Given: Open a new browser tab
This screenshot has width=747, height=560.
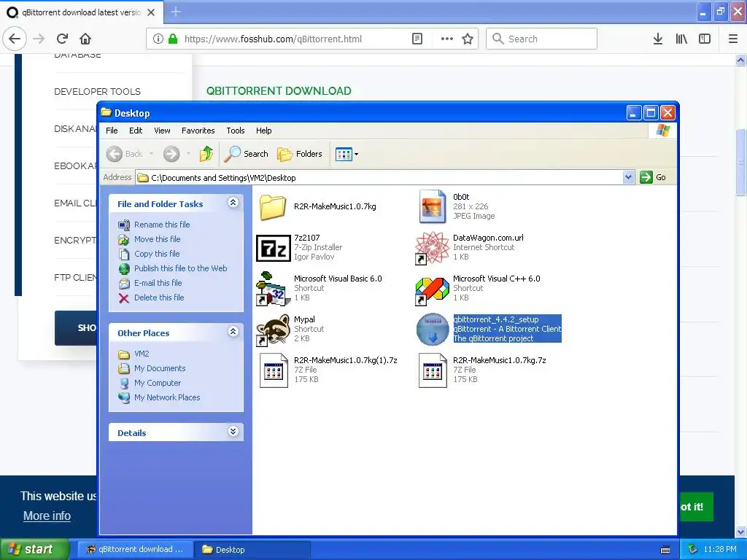Looking at the screenshot, I should [176, 12].
